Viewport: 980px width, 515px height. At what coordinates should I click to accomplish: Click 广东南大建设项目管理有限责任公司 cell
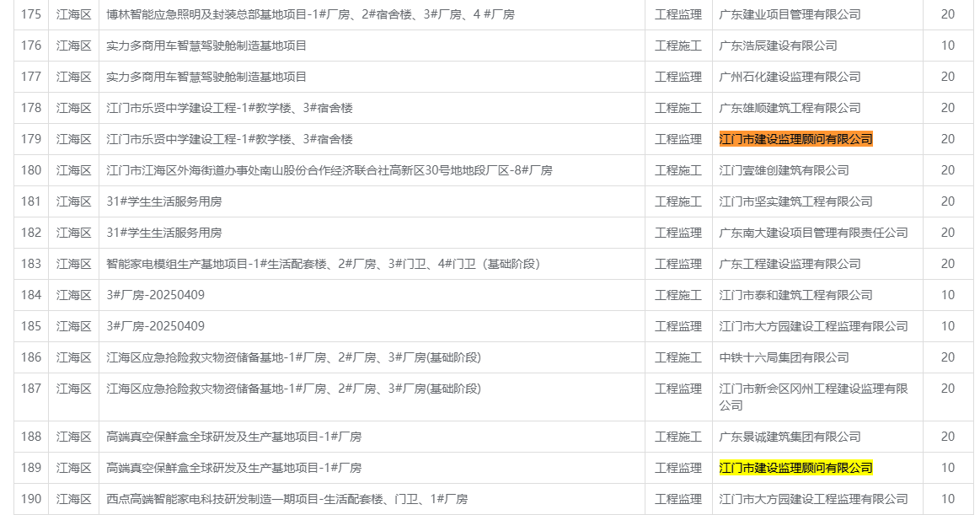(x=813, y=233)
